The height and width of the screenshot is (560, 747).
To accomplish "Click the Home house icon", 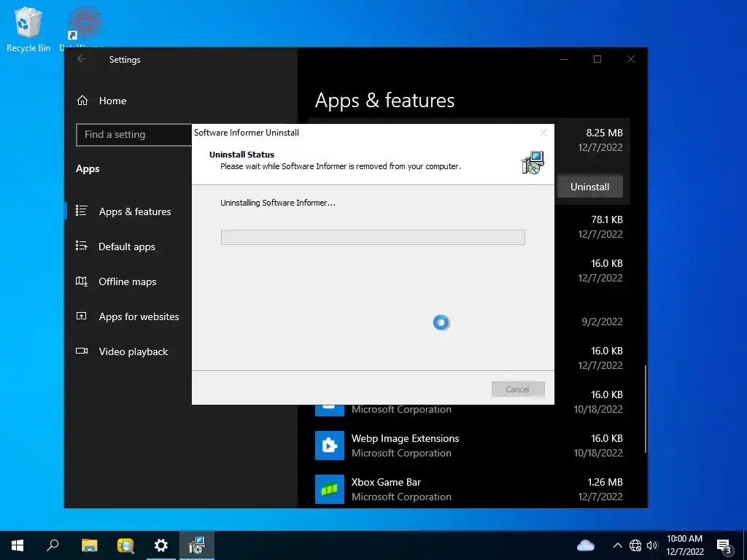I will (82, 101).
